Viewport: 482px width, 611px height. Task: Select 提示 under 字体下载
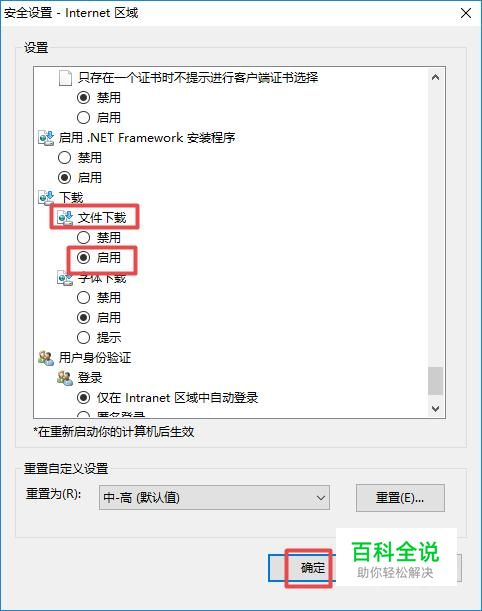click(83, 337)
